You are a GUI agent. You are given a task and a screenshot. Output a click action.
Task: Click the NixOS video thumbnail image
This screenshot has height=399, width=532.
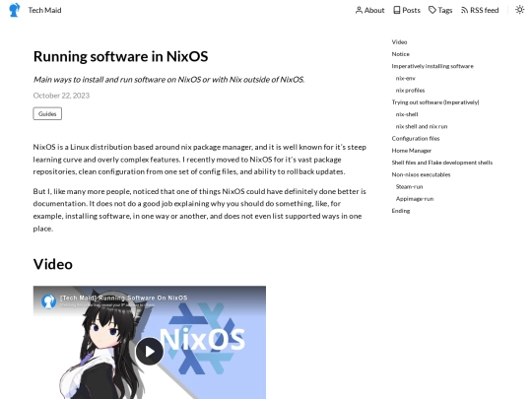(x=150, y=342)
